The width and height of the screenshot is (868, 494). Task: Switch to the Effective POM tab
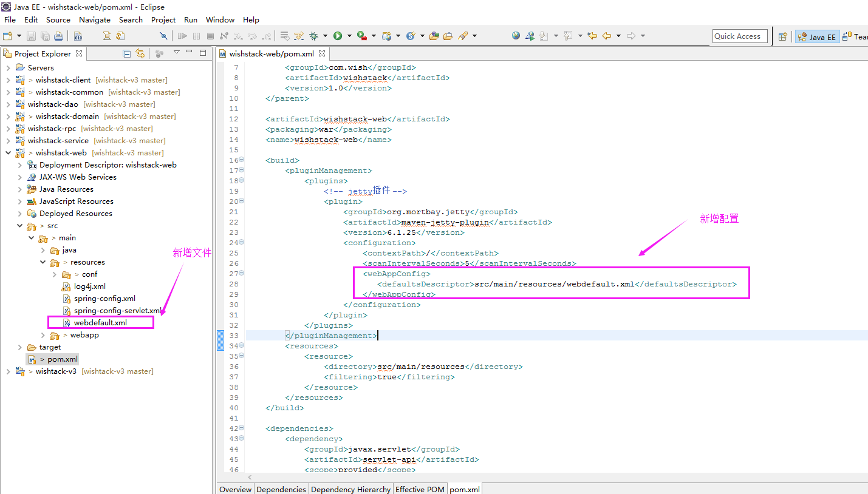tap(420, 489)
